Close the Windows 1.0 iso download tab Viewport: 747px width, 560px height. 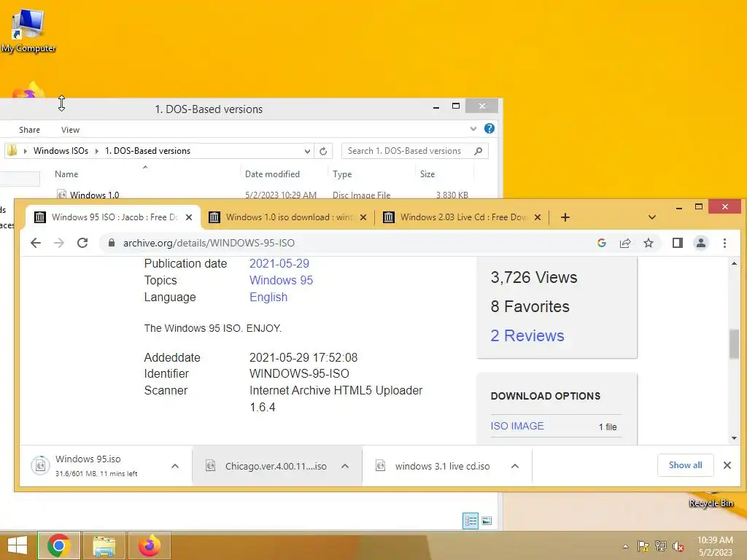(x=363, y=217)
